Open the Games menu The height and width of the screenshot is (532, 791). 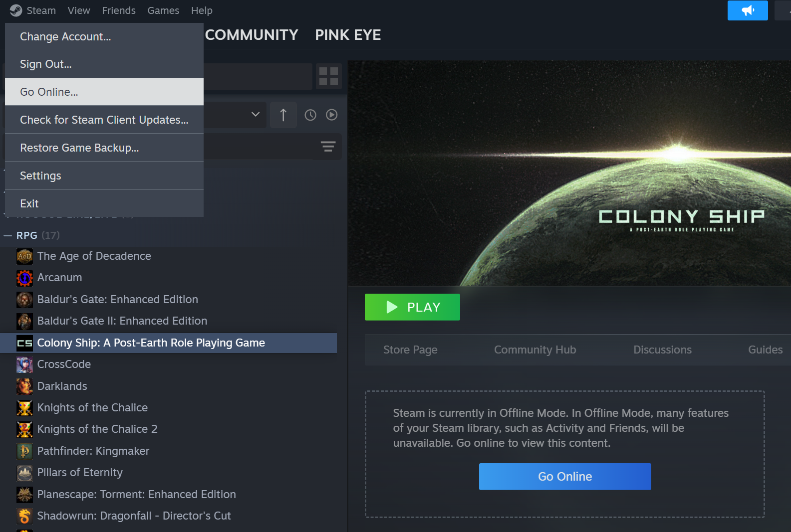[x=163, y=10]
